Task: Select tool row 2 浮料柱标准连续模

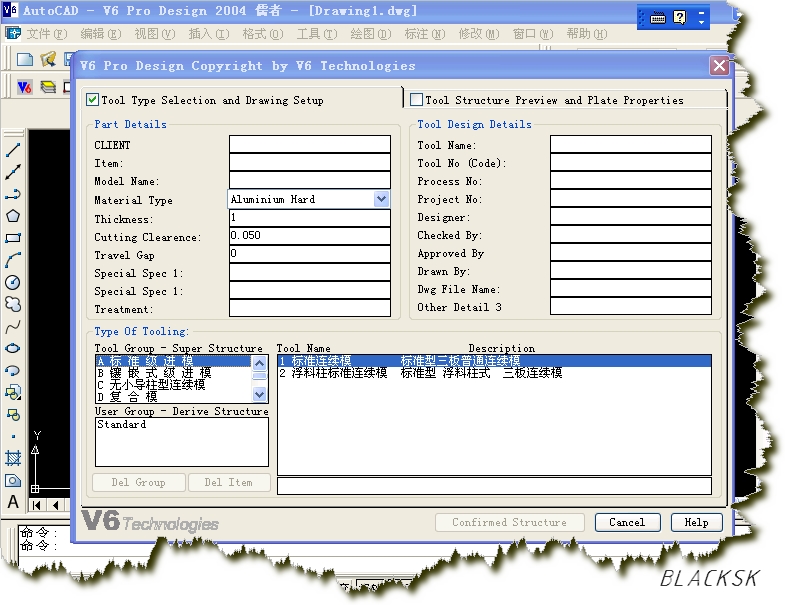Action: point(494,373)
